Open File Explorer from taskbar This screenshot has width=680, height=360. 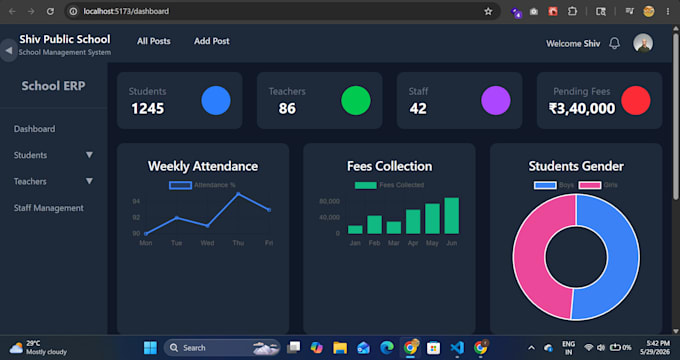(340, 347)
